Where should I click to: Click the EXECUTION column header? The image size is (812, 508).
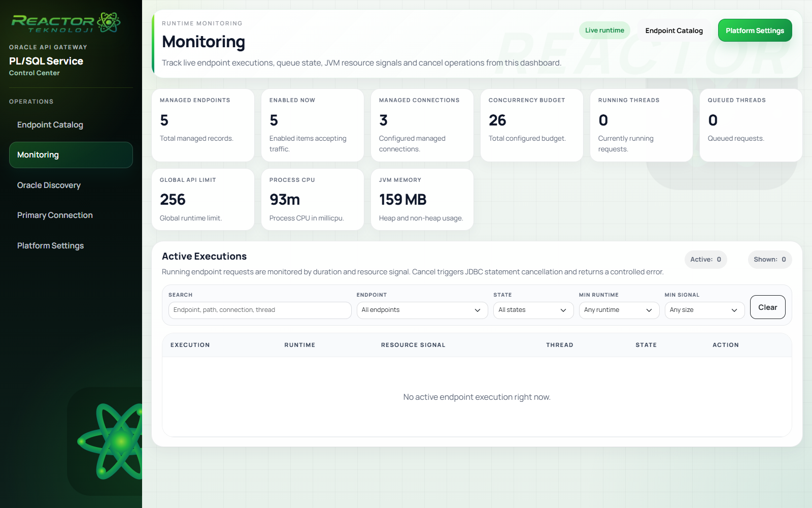tap(190, 345)
